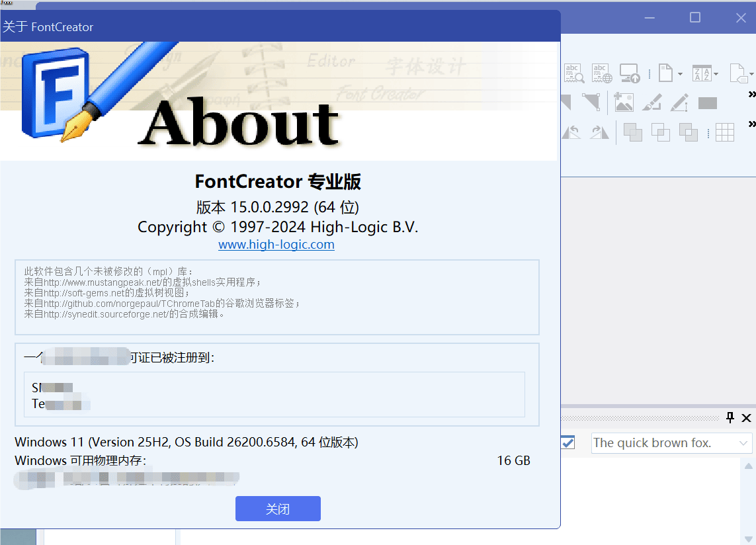Image resolution: width=756 pixels, height=545 pixels.
Task: Open the www.high-logic.com link
Action: tap(276, 244)
